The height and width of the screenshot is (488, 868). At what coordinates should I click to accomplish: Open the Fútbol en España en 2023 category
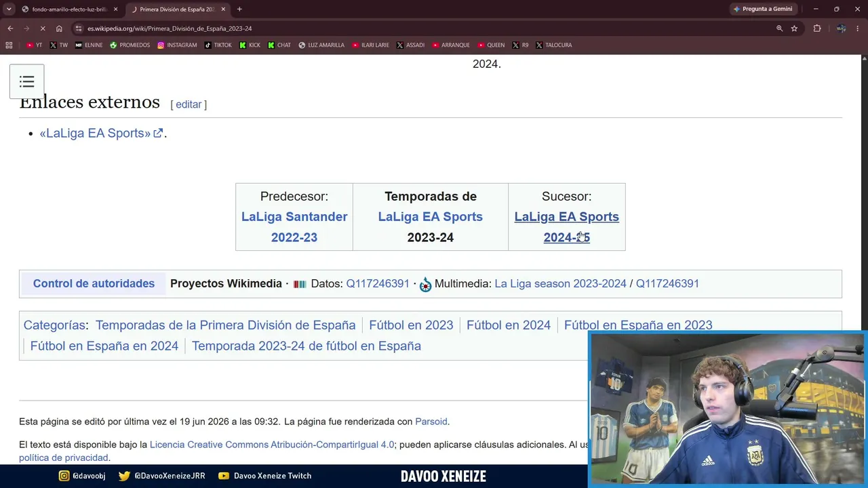[x=638, y=325]
